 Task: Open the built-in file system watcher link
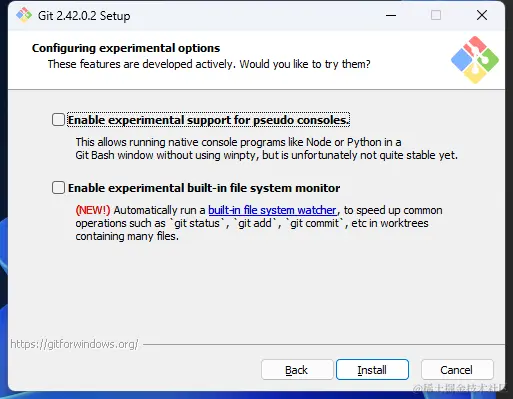[272, 210]
